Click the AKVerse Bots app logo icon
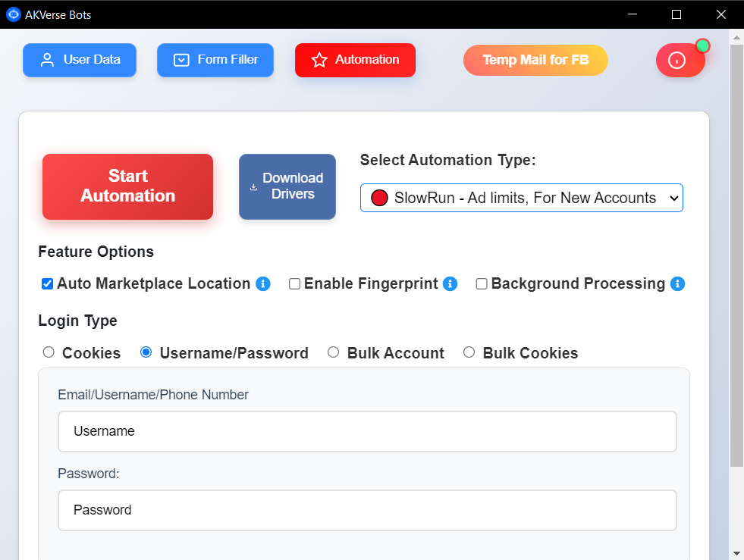The height and width of the screenshot is (560, 744). tap(14, 14)
